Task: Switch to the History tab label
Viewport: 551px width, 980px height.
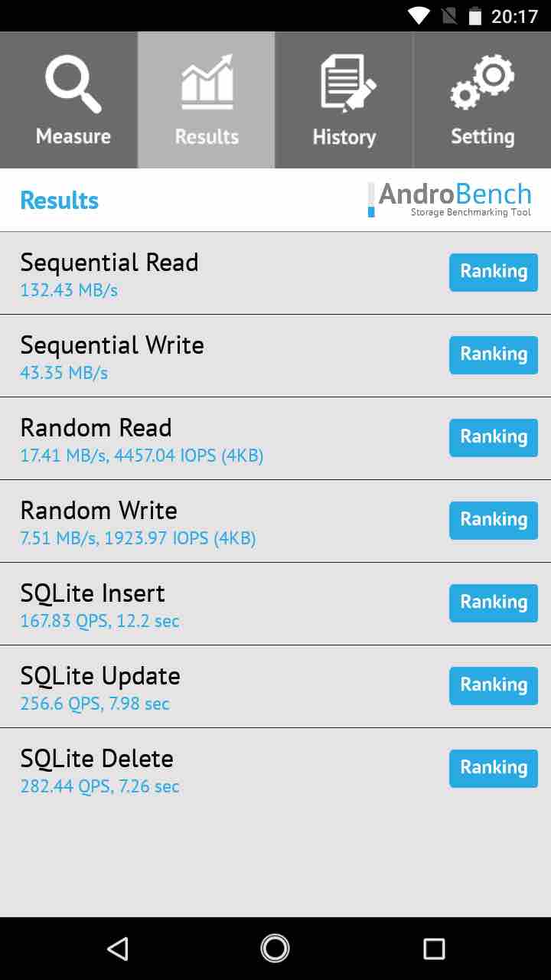Action: pos(344,138)
